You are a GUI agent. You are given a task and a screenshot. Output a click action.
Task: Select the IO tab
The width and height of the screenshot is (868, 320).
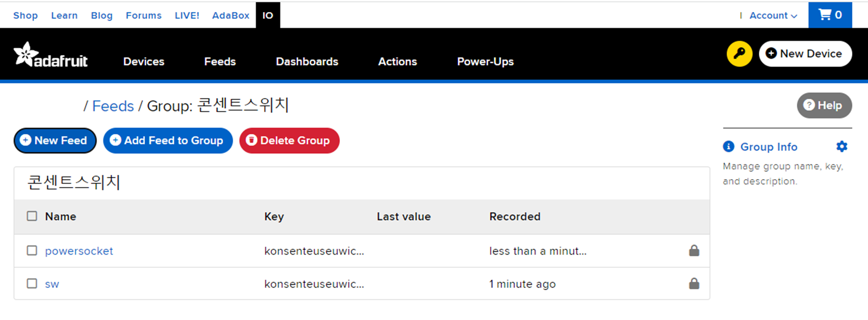(268, 15)
